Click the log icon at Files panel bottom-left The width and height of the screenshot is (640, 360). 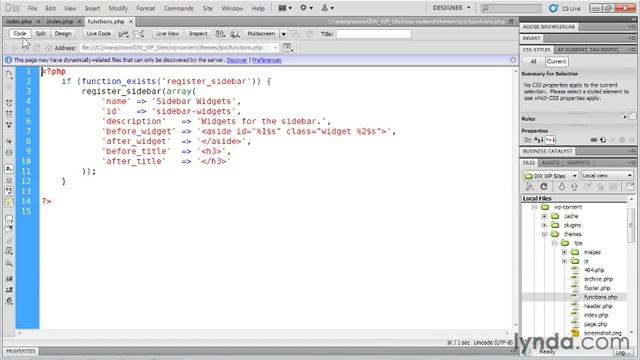coord(527,352)
